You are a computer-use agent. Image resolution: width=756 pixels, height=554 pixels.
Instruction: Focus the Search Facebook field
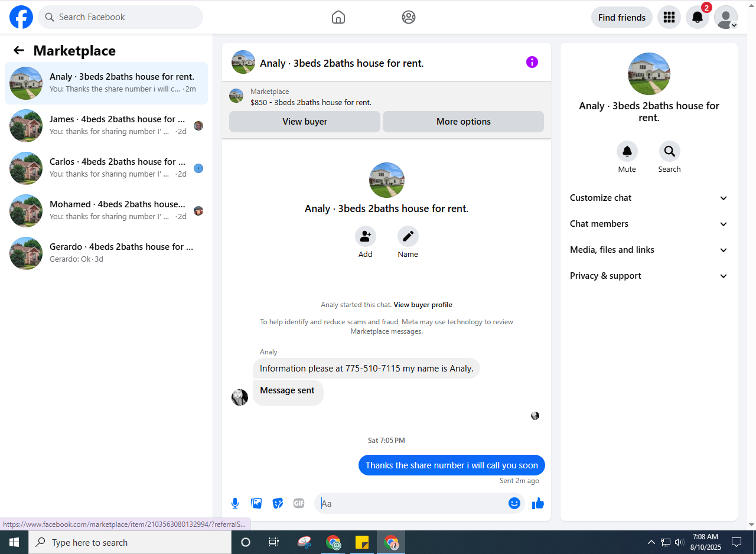[x=120, y=17]
